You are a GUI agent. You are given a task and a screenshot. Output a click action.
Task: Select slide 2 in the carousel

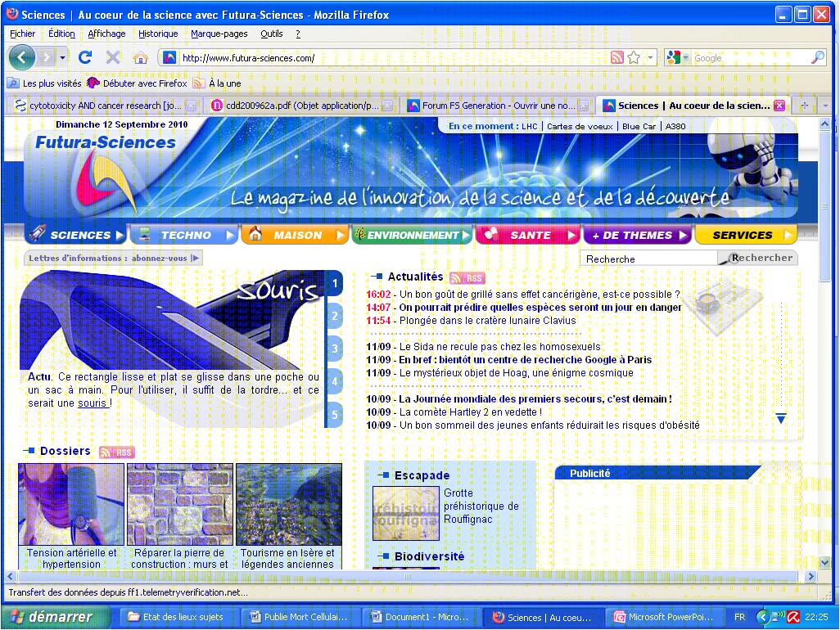(x=335, y=316)
